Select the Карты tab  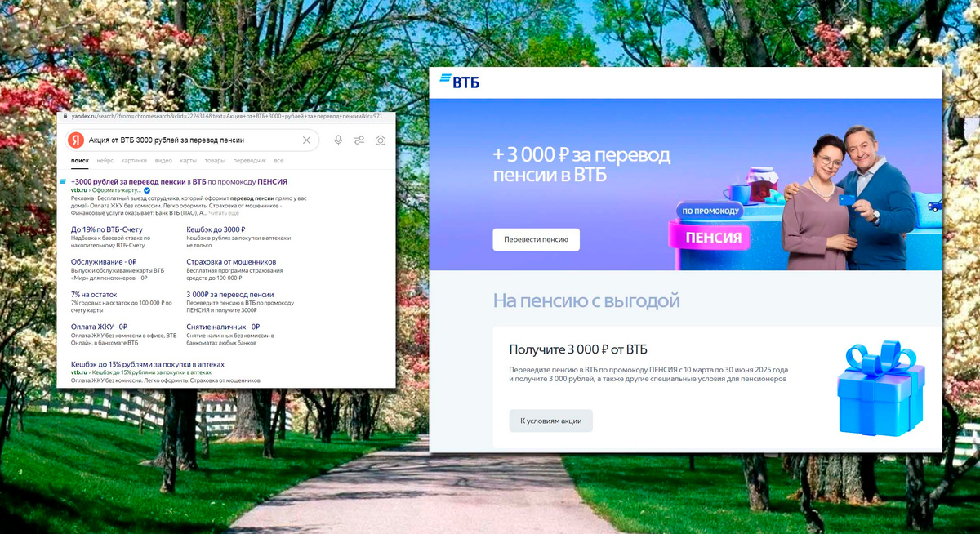[x=188, y=161]
